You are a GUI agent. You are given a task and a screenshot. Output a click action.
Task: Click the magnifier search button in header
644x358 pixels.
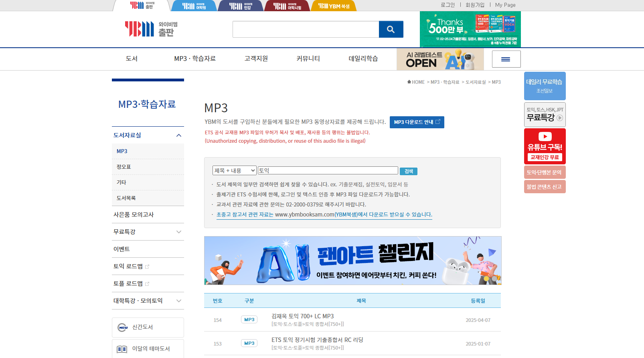point(391,29)
